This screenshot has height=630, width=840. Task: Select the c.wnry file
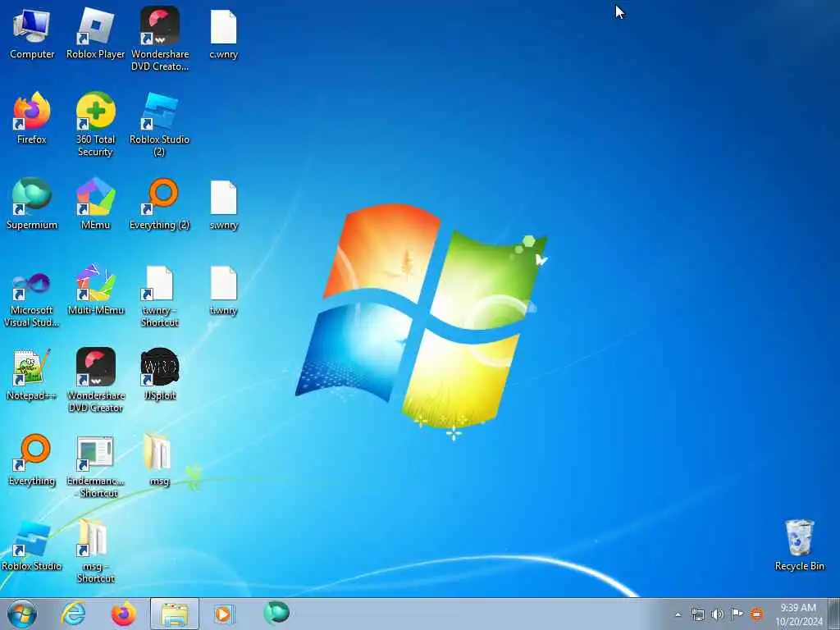(x=223, y=33)
